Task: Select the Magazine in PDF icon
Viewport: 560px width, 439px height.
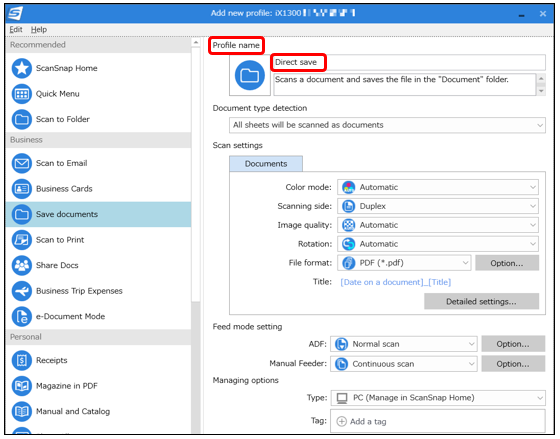Action: tap(22, 386)
